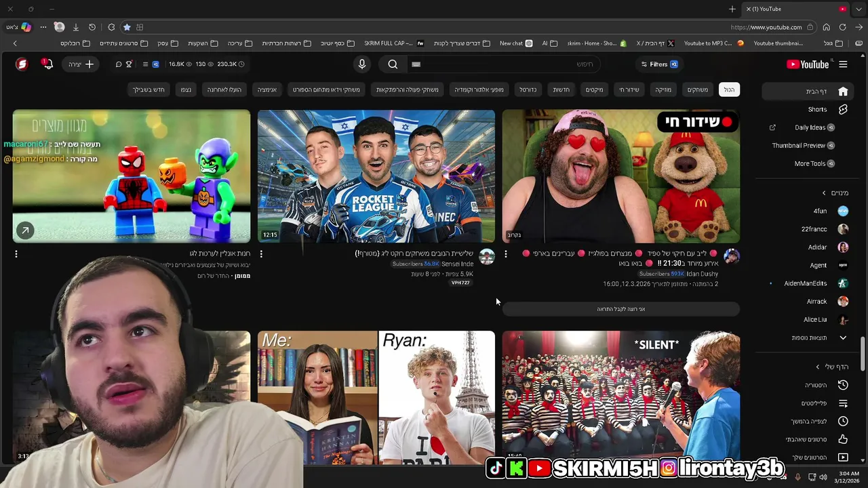
Task: Click אני רוצה לקבל התראה reminder button
Action: point(621,309)
